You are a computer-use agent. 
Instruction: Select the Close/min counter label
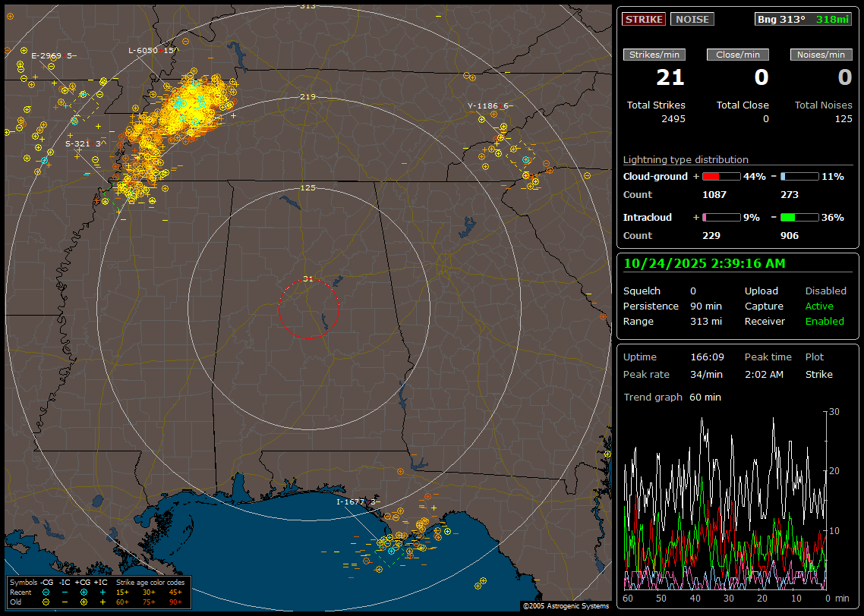click(738, 55)
